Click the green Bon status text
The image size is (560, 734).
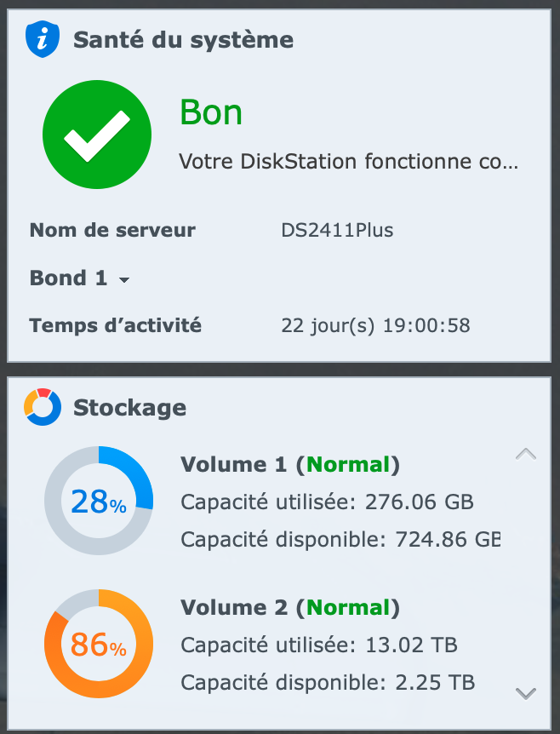tap(211, 112)
